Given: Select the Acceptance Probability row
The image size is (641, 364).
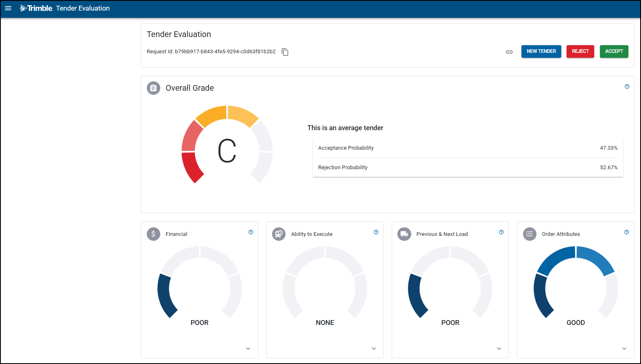Looking at the screenshot, I should [x=467, y=148].
